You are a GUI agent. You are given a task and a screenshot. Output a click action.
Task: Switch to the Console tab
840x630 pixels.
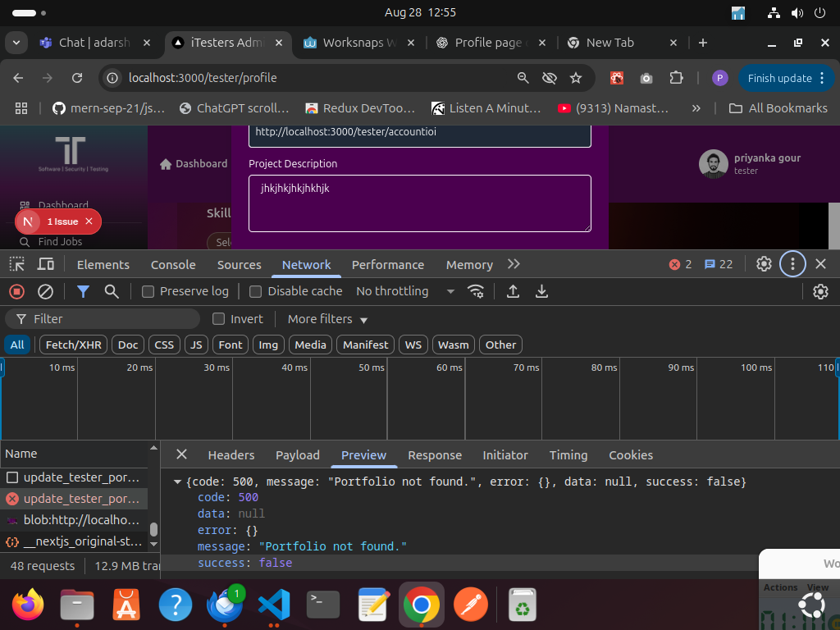(173, 264)
